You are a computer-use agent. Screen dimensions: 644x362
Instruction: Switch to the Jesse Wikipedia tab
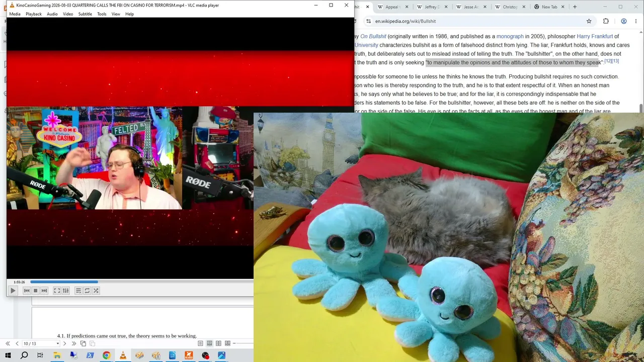coord(471,7)
